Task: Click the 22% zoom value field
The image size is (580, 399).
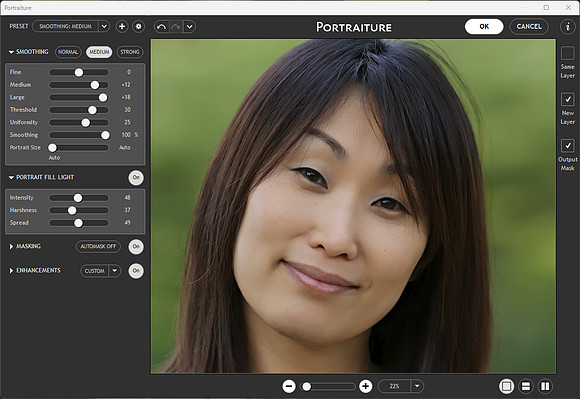Action: [394, 386]
